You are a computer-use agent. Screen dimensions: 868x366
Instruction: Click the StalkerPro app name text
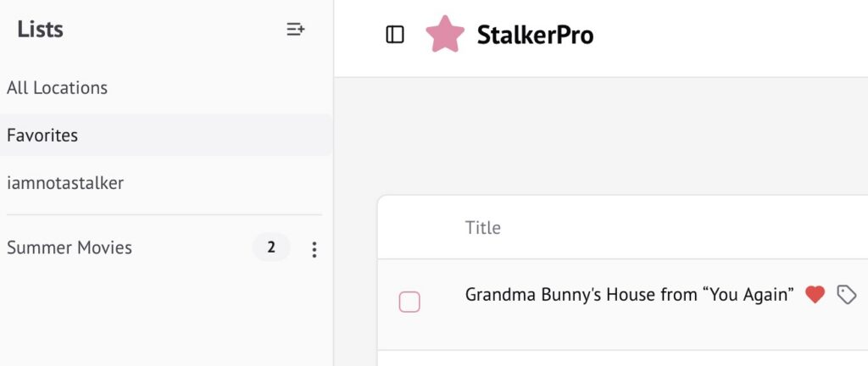click(x=535, y=35)
